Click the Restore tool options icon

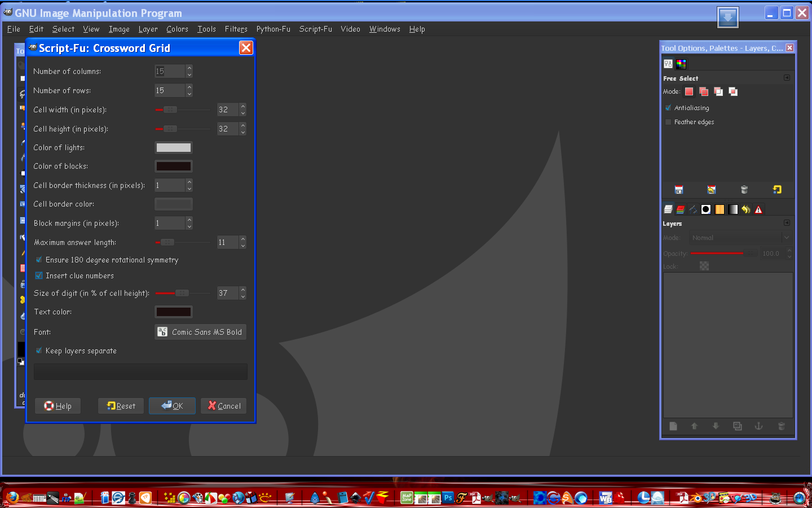(712, 190)
